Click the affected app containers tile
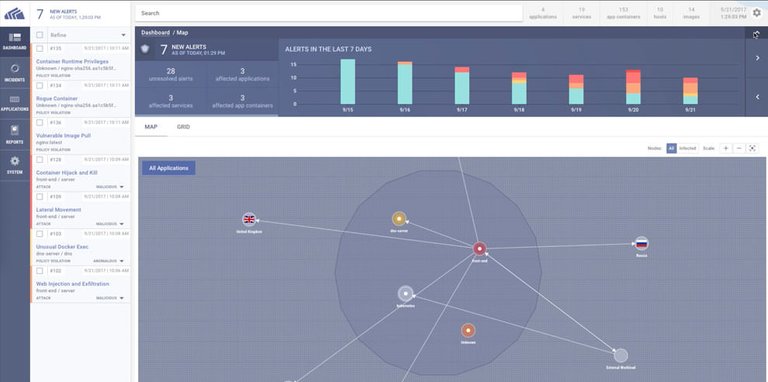Screen dimensions: 768x382 point(242,101)
